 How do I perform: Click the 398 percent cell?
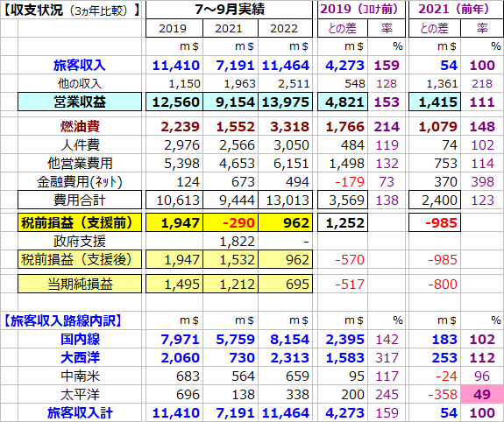(482, 181)
